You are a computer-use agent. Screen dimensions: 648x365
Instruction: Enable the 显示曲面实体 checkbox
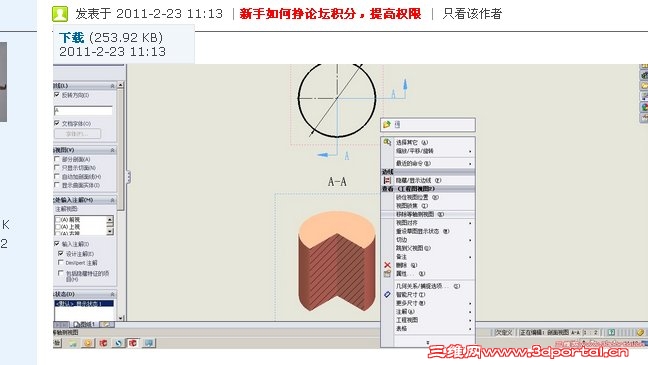(x=57, y=185)
